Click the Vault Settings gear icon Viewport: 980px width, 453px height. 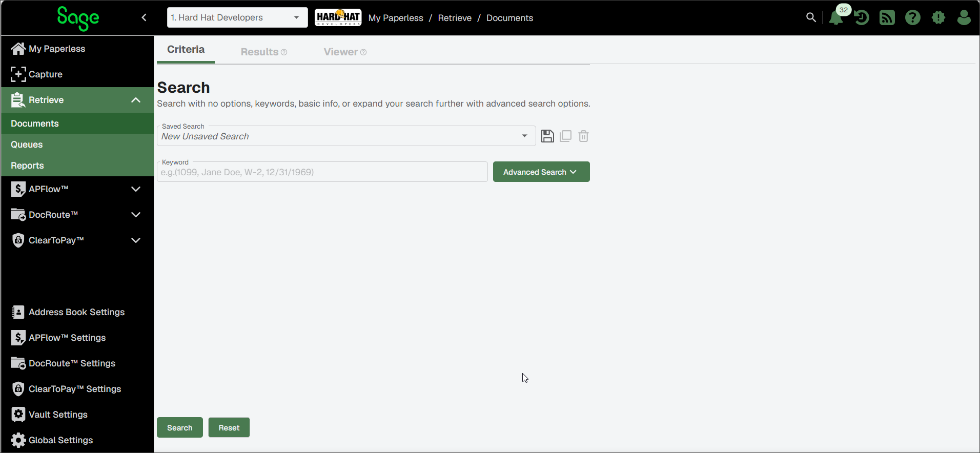tap(18, 415)
